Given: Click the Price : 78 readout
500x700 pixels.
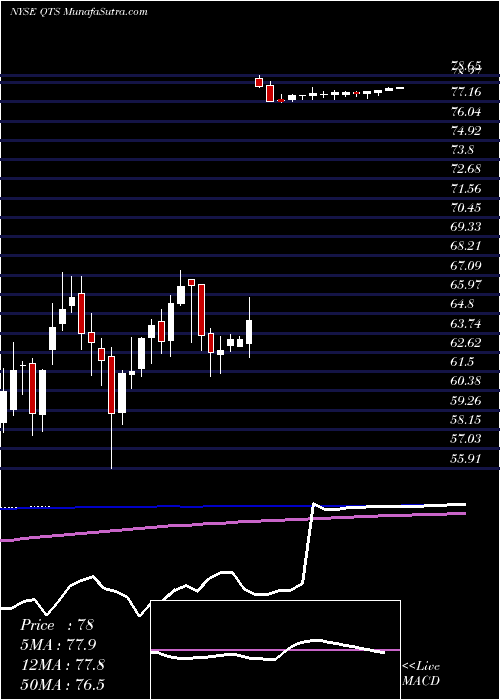Looking at the screenshot, I should 57,625.
